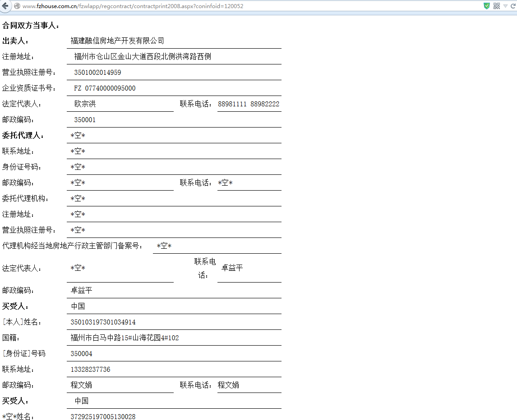The height and width of the screenshot is (420, 517).
Task: Click mobile number 13328237736
Action: (90, 370)
